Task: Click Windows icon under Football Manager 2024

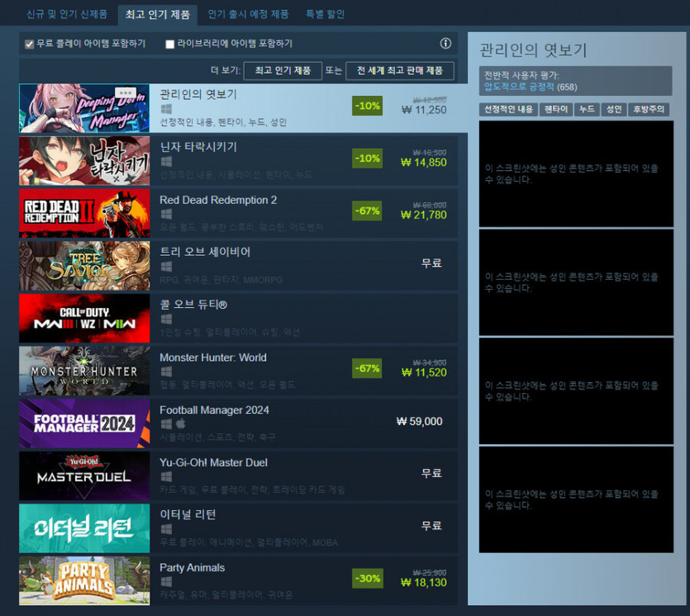Action: point(166,424)
